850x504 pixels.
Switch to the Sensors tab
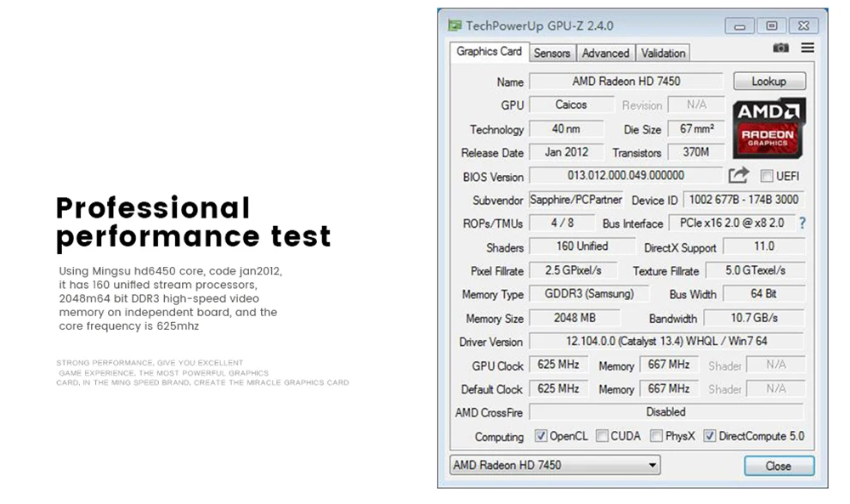pyautogui.click(x=552, y=53)
